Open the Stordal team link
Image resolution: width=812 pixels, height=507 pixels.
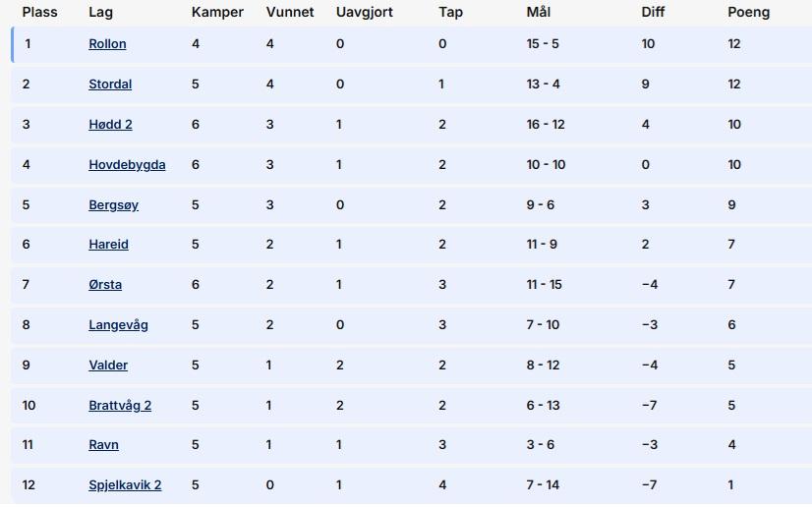click(110, 84)
